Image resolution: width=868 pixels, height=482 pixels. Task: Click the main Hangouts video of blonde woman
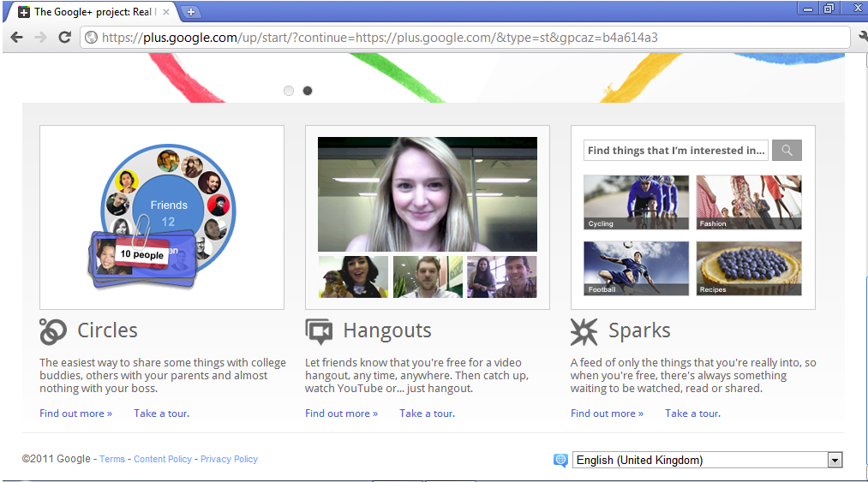[428, 194]
